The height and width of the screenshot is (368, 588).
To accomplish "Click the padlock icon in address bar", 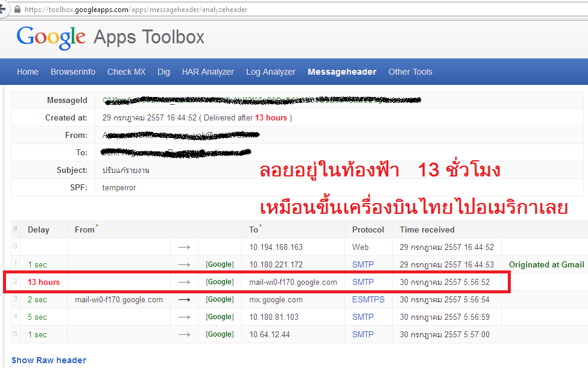I will click(x=17, y=10).
